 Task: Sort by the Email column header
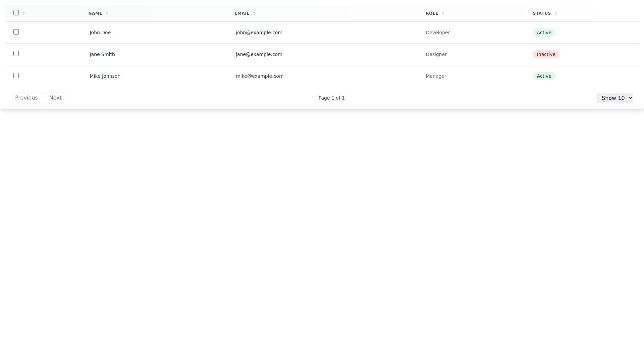pyautogui.click(x=242, y=13)
